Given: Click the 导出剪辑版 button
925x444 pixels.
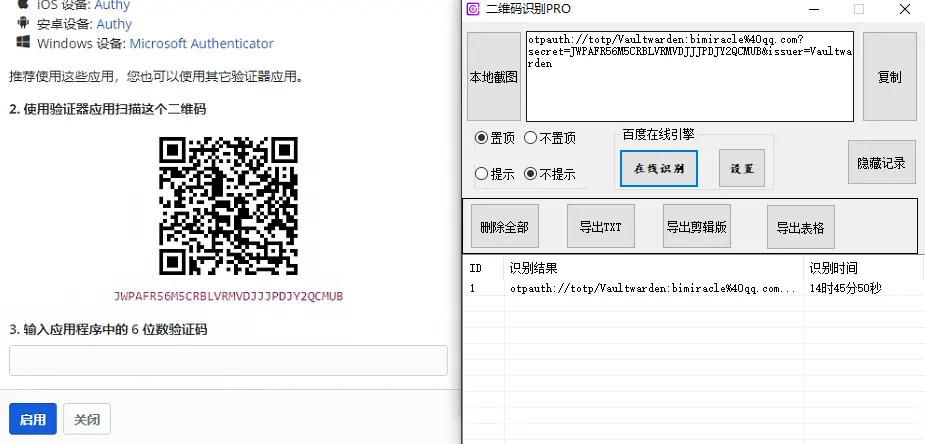Looking at the screenshot, I should [697, 226].
